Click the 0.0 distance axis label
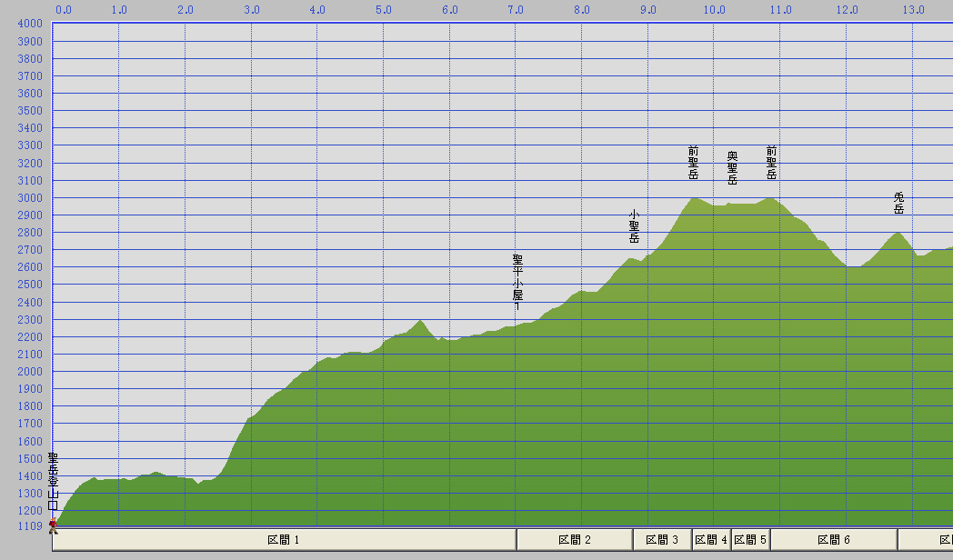The image size is (953, 560). tap(64, 10)
